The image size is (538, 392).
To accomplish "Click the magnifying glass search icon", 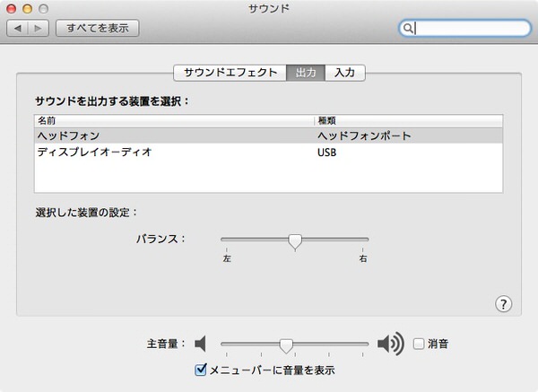I will pyautogui.click(x=408, y=28).
